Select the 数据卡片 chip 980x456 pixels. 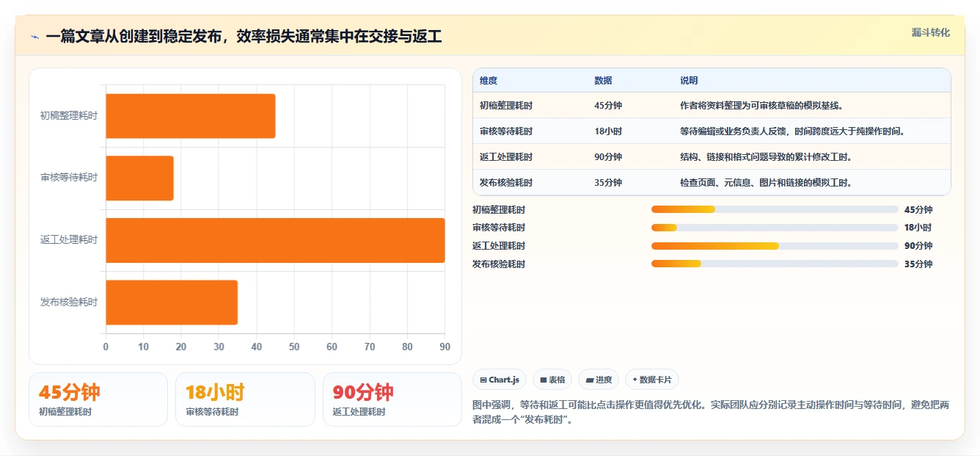click(652, 380)
